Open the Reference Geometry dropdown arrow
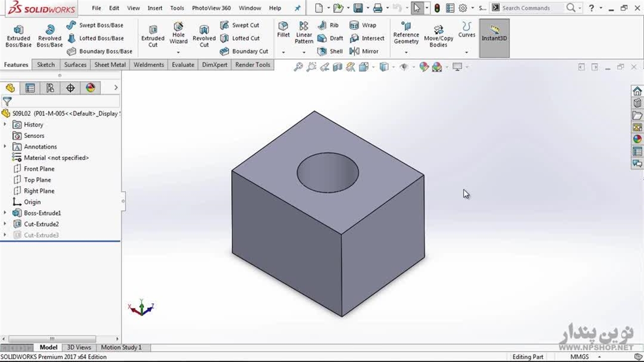 click(406, 52)
